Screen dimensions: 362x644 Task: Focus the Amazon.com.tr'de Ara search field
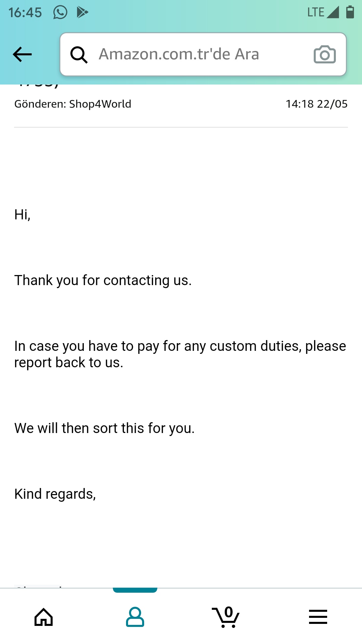(203, 54)
